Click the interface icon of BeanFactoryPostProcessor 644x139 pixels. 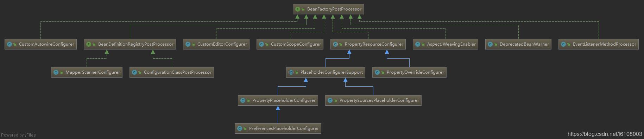tap(298, 9)
